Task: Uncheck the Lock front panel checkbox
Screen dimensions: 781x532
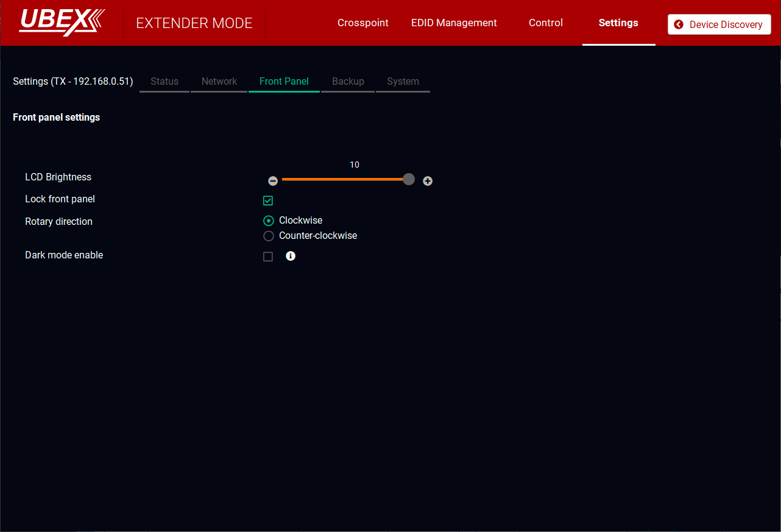Action: point(268,200)
